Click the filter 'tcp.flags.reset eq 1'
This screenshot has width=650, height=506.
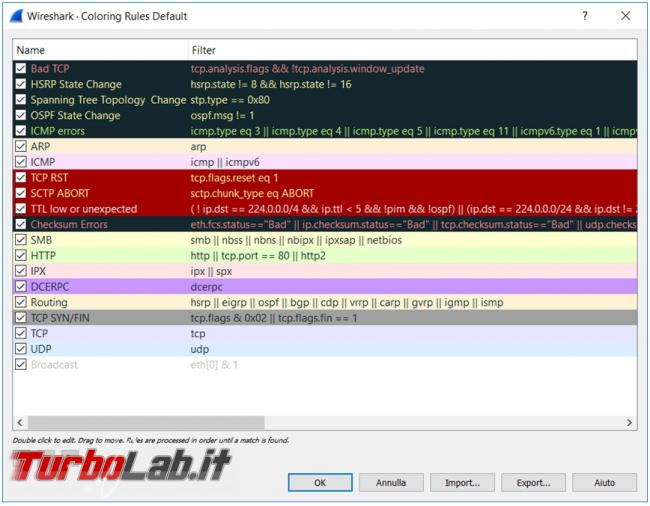(x=234, y=178)
